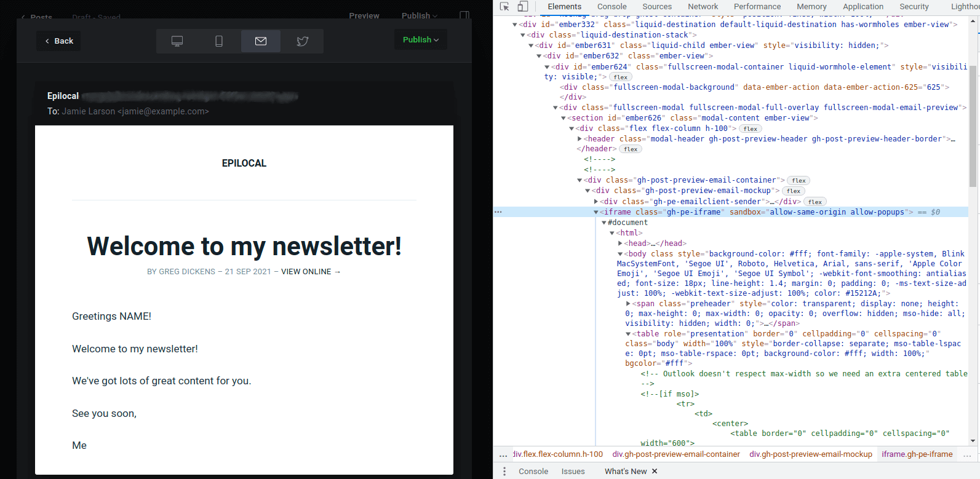This screenshot has height=479, width=980.
Task: Select breadcrumb div.flex.flex-column.h-100
Action: [x=557, y=454]
